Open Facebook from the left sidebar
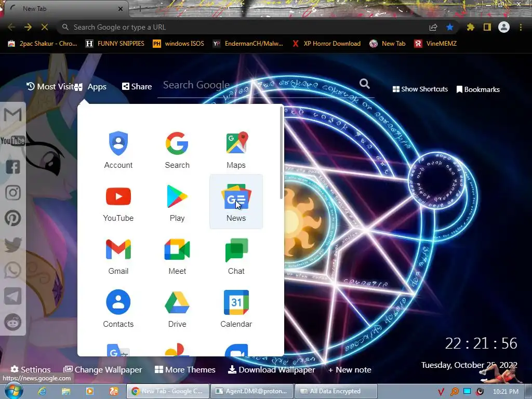The height and width of the screenshot is (399, 532). pyautogui.click(x=13, y=167)
